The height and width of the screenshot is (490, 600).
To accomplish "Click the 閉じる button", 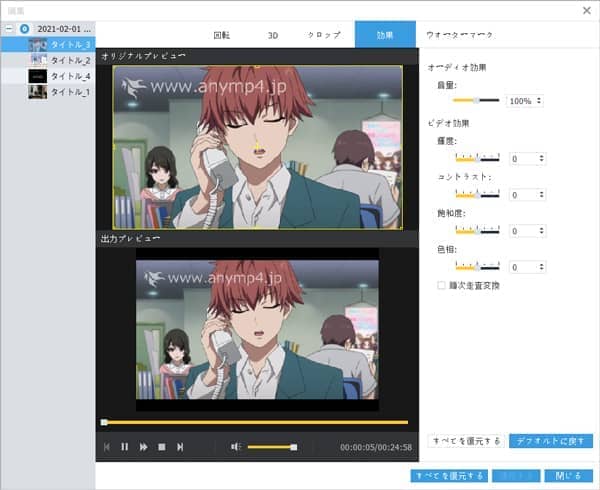I will coord(569,476).
